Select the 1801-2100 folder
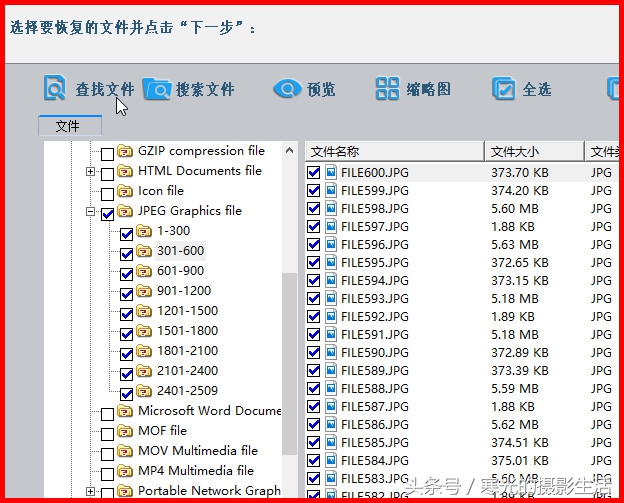Screen dimensions: 624x503 click(x=187, y=351)
